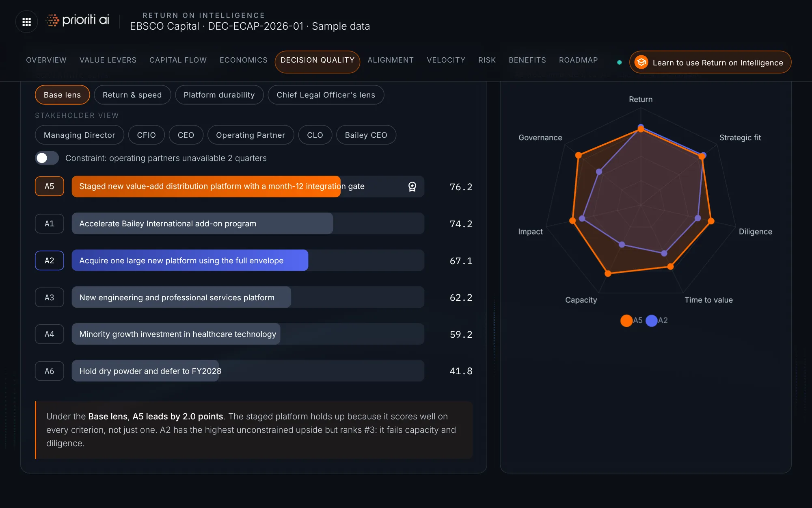Select the Base lens chip

[62, 95]
